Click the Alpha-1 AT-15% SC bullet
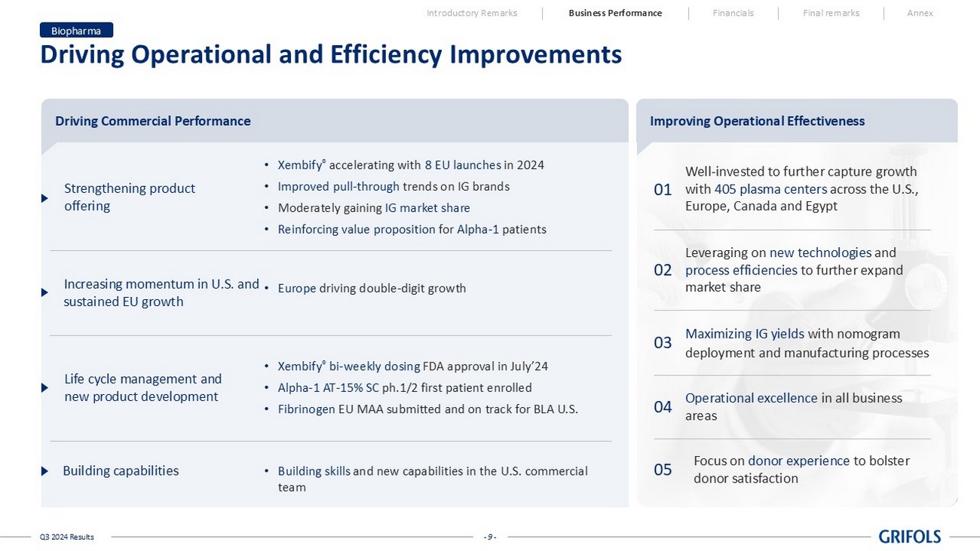980x551 pixels. (399, 387)
